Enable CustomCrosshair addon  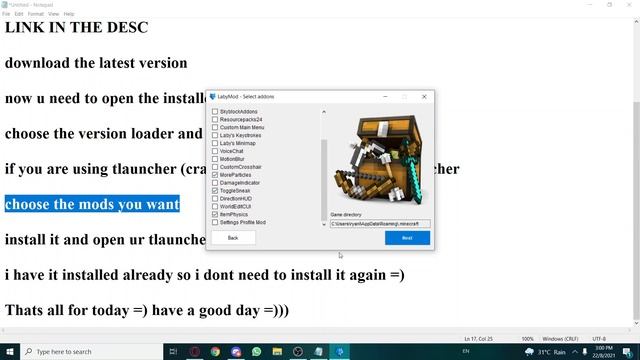pos(215,167)
